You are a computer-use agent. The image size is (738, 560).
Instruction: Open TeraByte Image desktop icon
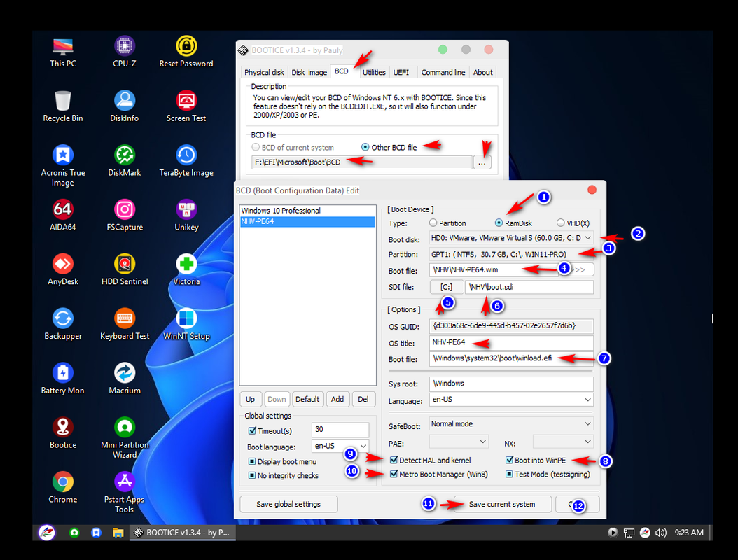pos(186,162)
